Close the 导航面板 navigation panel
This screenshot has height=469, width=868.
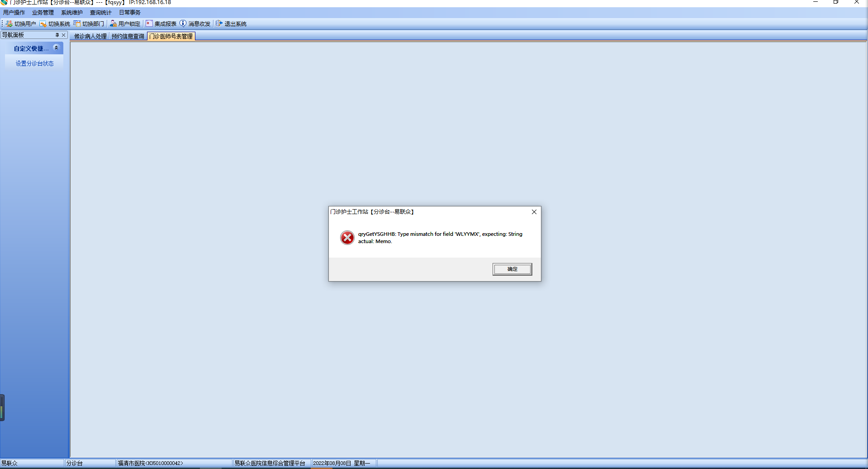(x=64, y=35)
